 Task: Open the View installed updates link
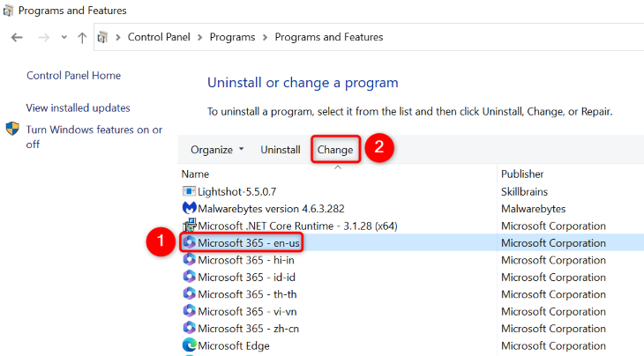coord(78,108)
